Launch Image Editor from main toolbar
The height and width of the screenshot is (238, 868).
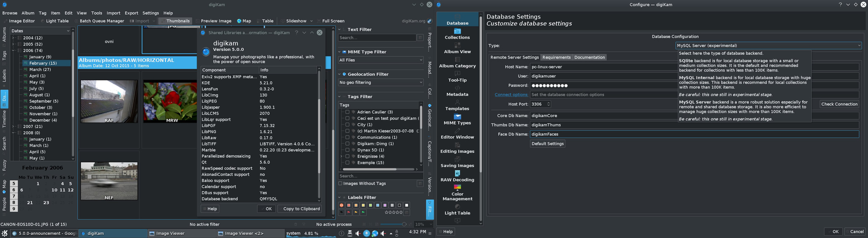20,21
